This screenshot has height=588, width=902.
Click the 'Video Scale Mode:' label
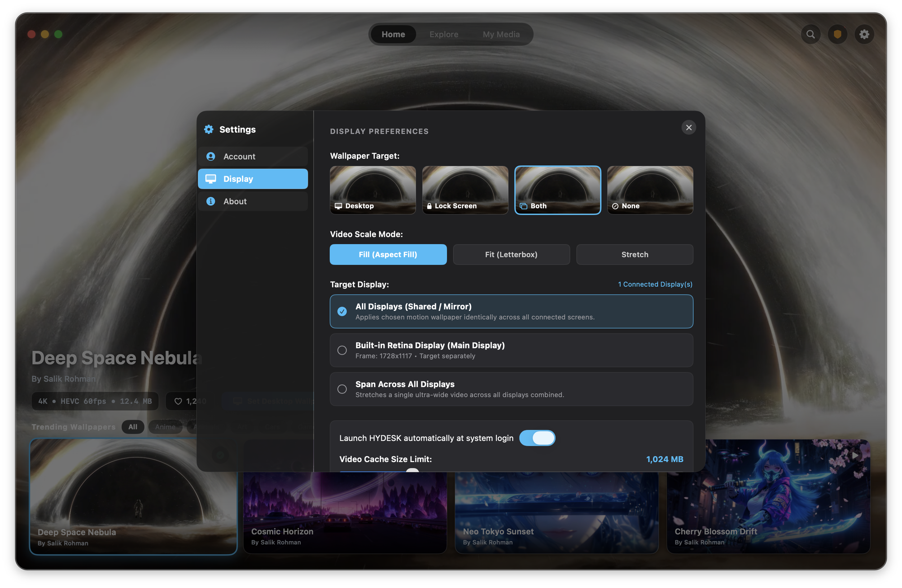point(366,234)
